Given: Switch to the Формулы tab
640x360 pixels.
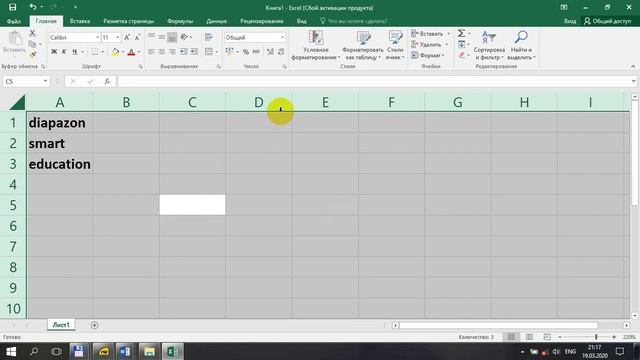Looking at the screenshot, I should tap(180, 21).
